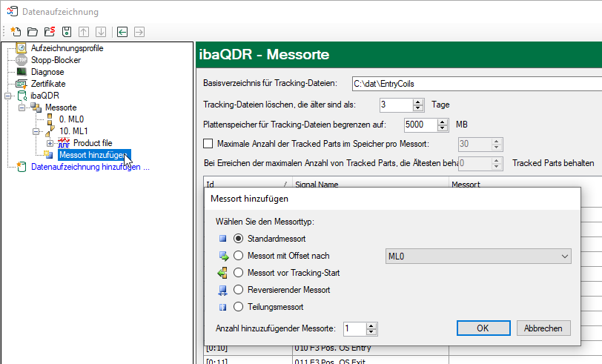Click the move down arrow toolbar icon
This screenshot has height=364, width=602.
(x=101, y=32)
